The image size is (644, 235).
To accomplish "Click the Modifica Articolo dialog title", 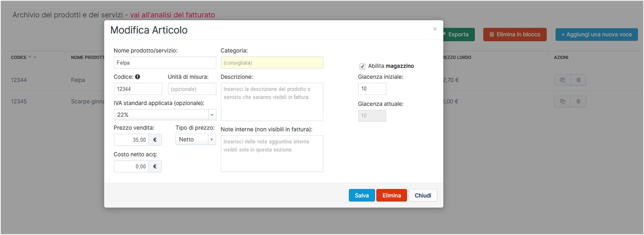I will pos(149,30).
